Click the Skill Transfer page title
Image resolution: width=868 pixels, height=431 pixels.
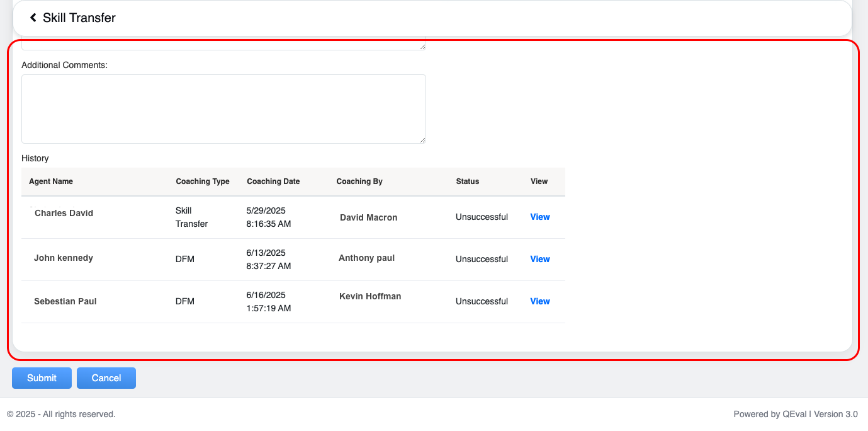coord(79,18)
